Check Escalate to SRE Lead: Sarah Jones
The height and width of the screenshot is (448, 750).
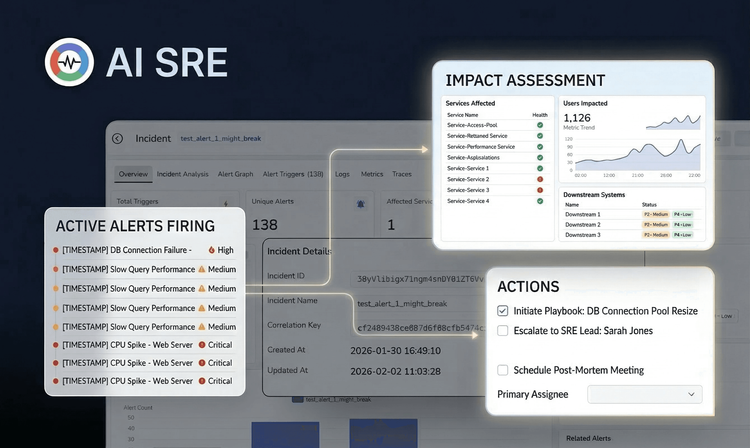tap(503, 329)
